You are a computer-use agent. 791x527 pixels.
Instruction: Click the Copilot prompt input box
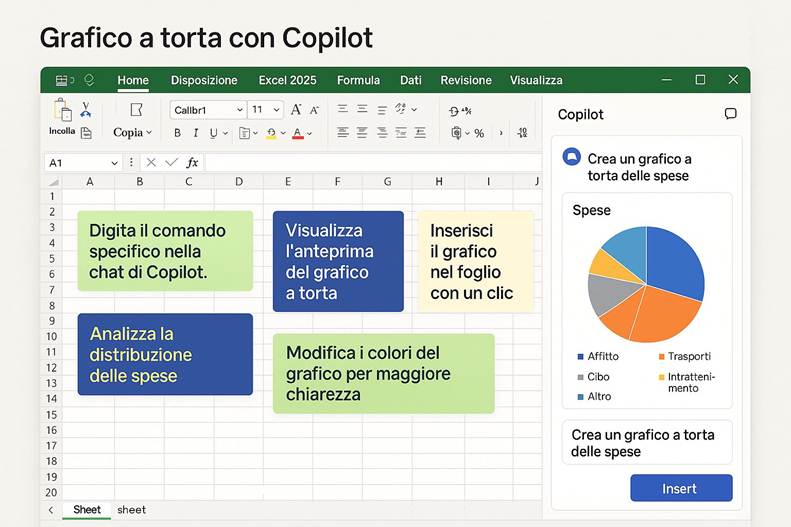click(x=647, y=442)
